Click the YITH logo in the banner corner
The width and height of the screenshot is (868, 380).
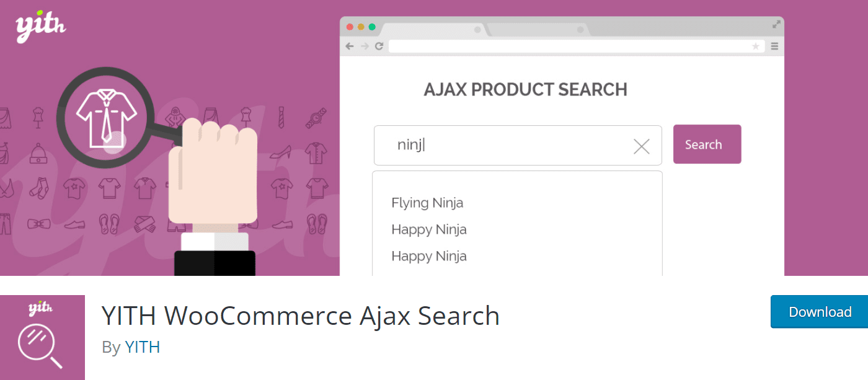pos(40,26)
